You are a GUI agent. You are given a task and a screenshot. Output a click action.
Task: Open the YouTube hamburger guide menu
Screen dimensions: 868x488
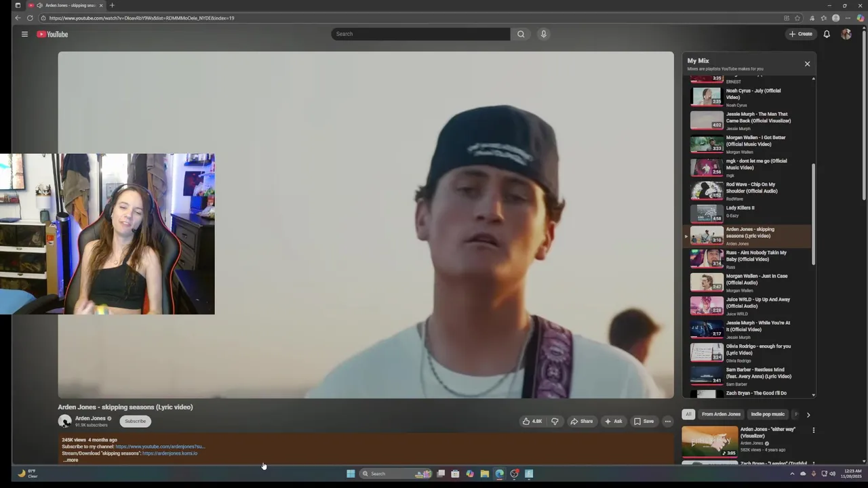pos(24,34)
